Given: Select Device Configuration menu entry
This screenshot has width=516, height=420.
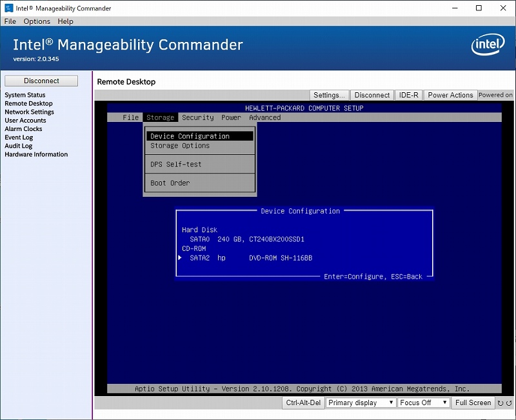Looking at the screenshot, I should tap(200, 136).
